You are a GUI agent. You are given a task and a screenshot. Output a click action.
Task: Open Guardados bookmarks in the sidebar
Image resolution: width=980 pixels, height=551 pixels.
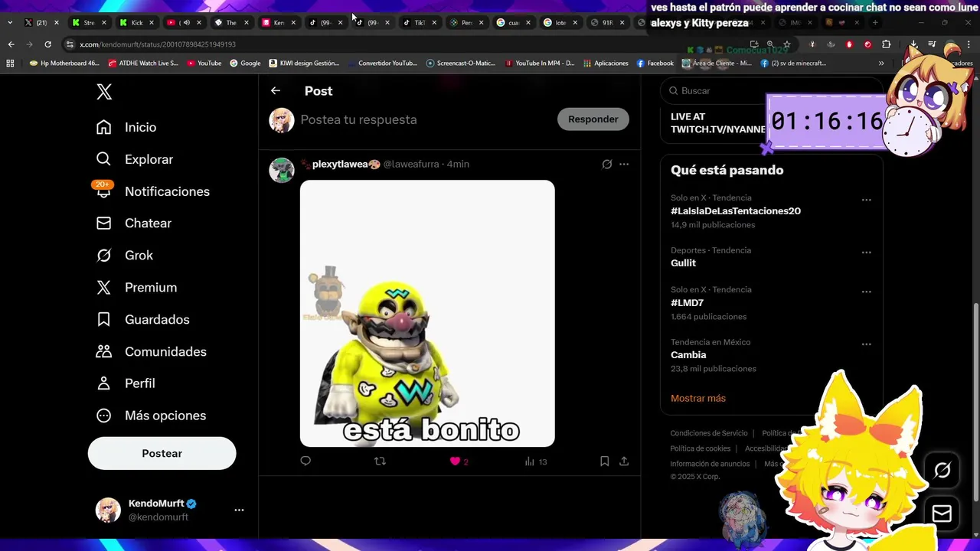pyautogui.click(x=142, y=320)
